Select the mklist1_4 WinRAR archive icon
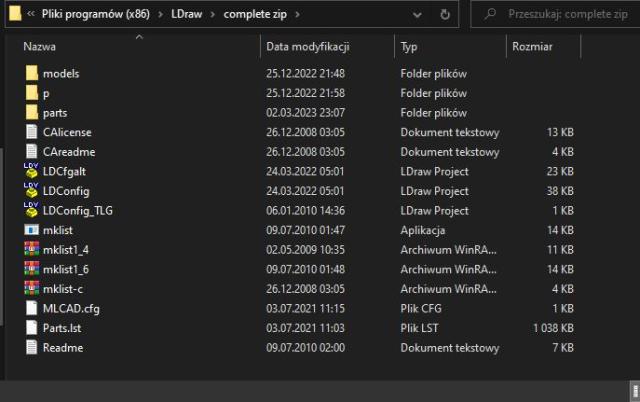Screen dimensions: 640x402 coord(31,249)
